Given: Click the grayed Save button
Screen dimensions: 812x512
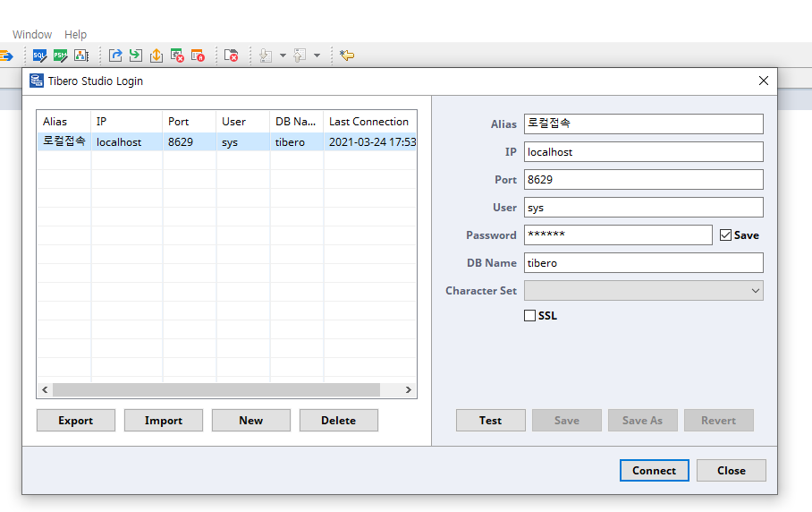Looking at the screenshot, I should [567, 421].
